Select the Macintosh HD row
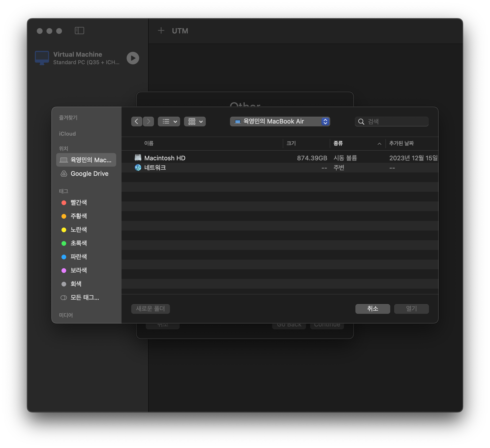The width and height of the screenshot is (490, 448). [x=280, y=158]
